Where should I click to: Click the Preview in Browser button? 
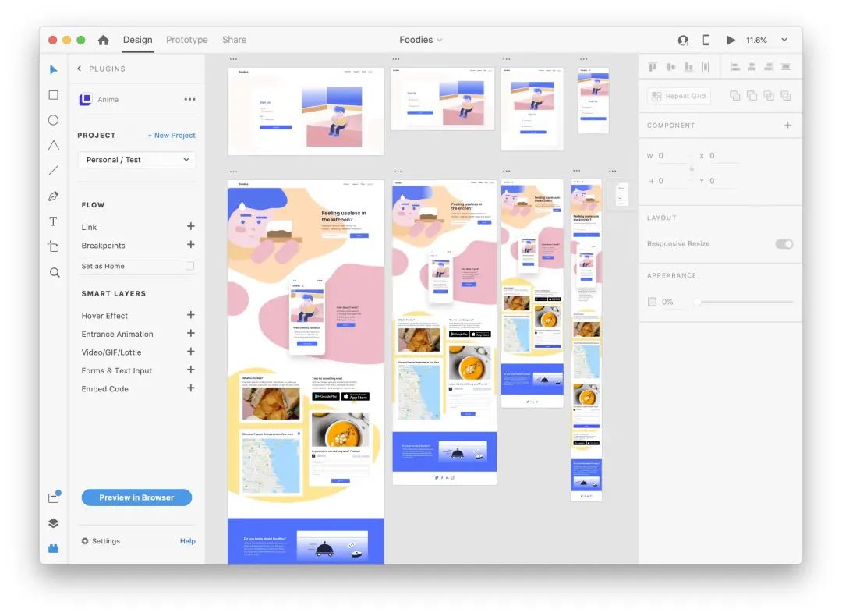tap(136, 497)
